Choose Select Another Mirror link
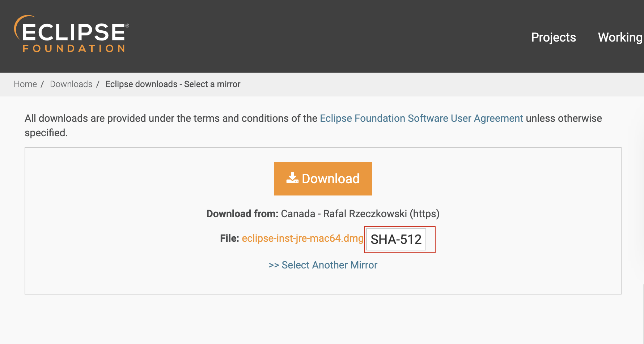Image resolution: width=644 pixels, height=344 pixels. click(323, 265)
